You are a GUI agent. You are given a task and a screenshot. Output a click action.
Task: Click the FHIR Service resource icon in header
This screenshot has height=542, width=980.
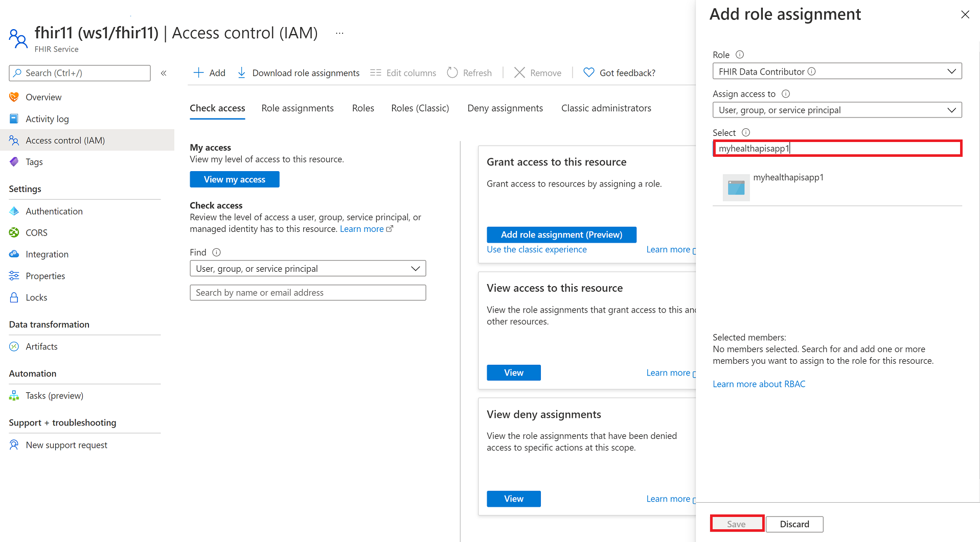(18, 38)
